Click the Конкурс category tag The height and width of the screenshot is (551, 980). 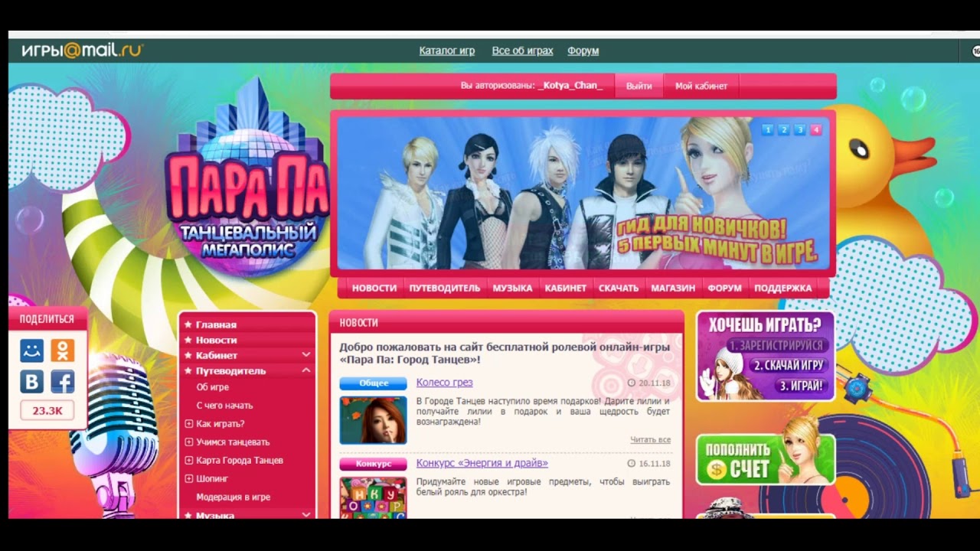[374, 464]
